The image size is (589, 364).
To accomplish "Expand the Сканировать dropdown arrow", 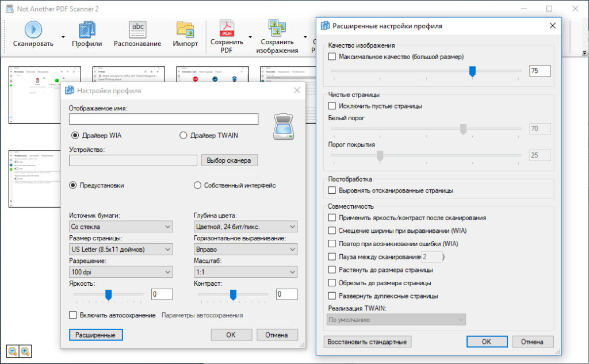I will (63, 37).
